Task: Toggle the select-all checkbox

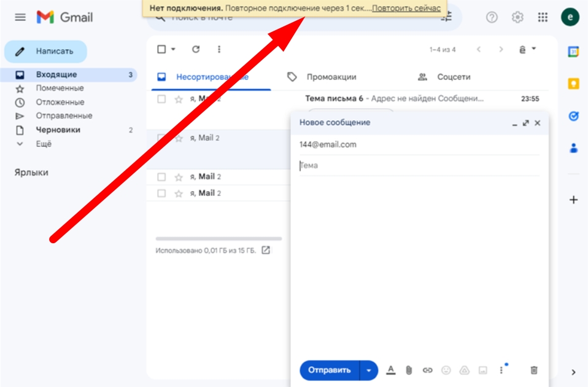Action: pos(161,49)
